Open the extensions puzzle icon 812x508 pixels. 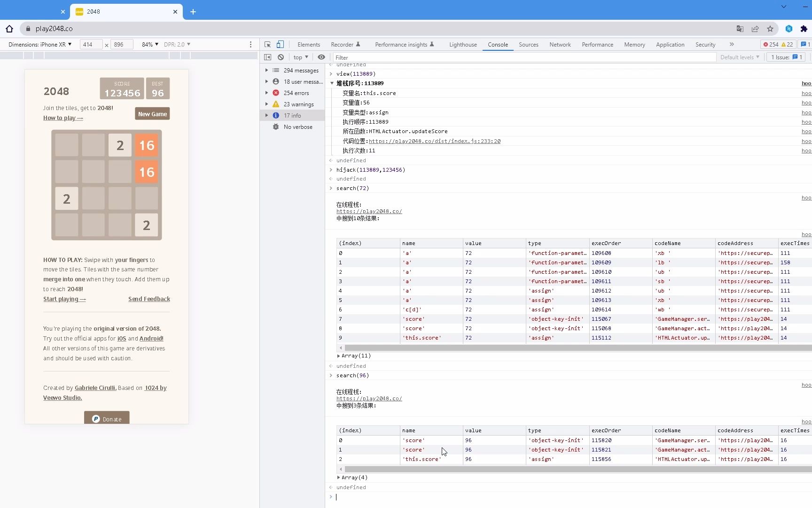804,29
